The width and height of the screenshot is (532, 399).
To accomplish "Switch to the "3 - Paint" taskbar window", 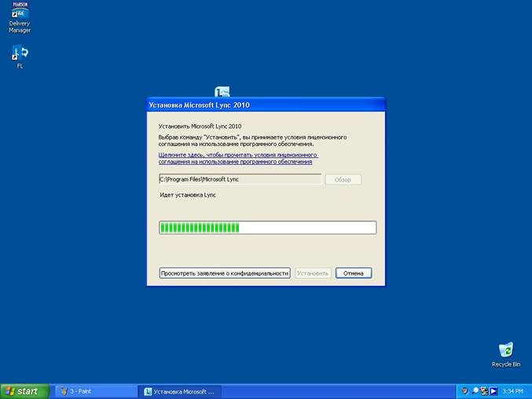I will point(95,392).
